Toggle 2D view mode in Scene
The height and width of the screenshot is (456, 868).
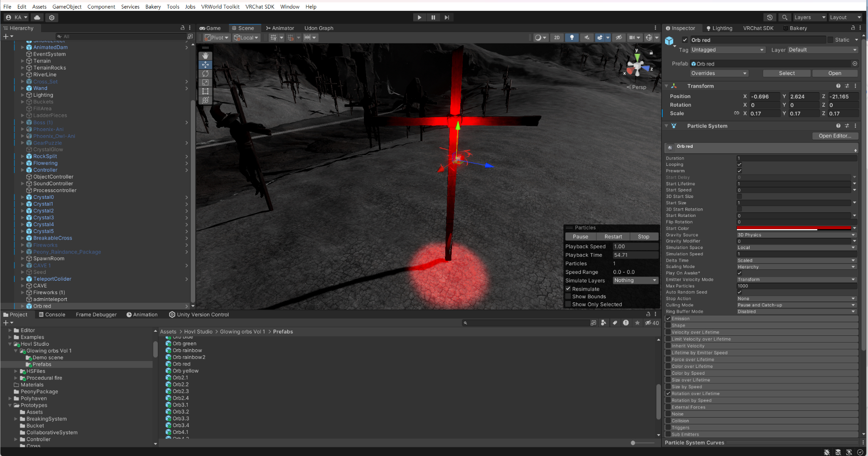pyautogui.click(x=557, y=38)
